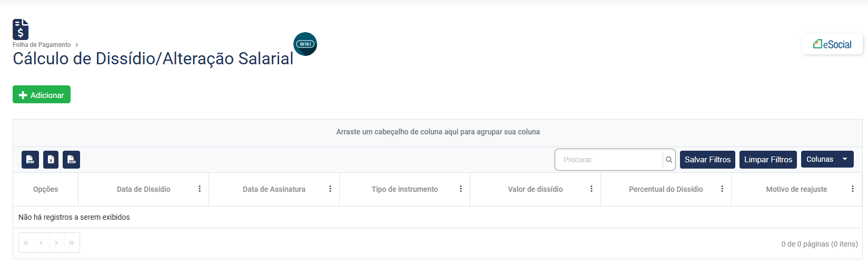Open Motivo de reajuste column menu
This screenshot has width=868, height=274.
[853, 189]
